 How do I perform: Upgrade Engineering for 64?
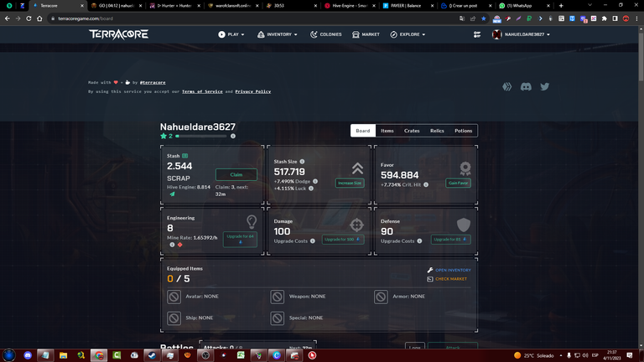(x=241, y=240)
